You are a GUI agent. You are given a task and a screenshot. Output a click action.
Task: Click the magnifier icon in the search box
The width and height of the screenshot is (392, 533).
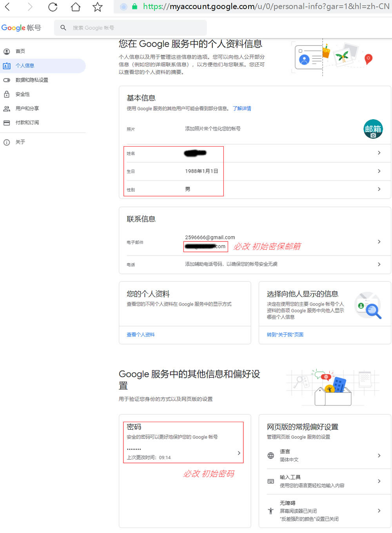pyautogui.click(x=63, y=28)
